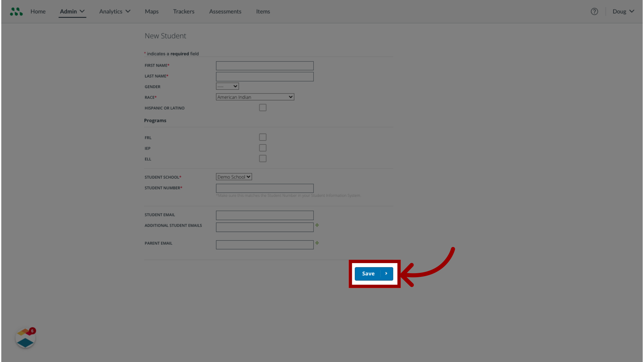Click the MasteryConnect logo icon
This screenshot has height=362, width=644.
(x=16, y=11)
